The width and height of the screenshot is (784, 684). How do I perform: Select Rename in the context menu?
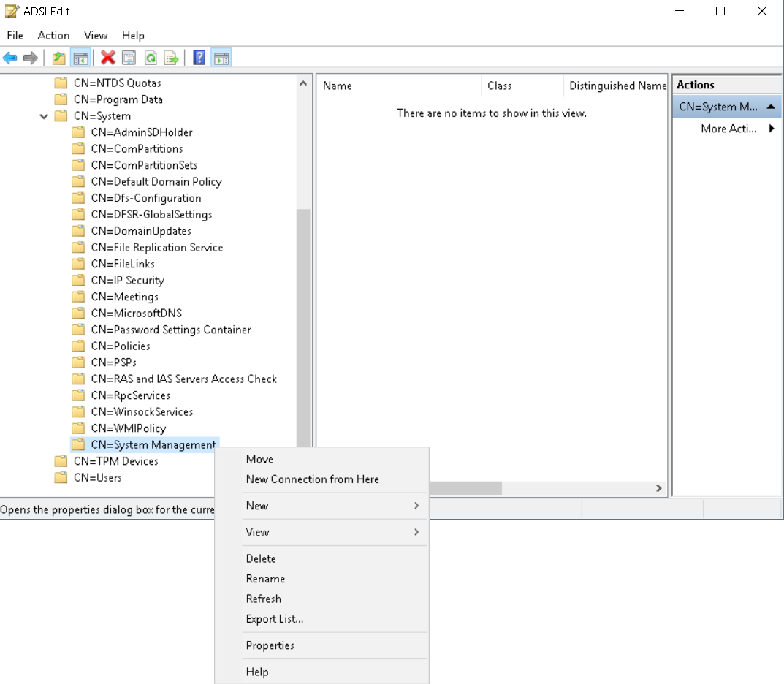pyautogui.click(x=265, y=579)
